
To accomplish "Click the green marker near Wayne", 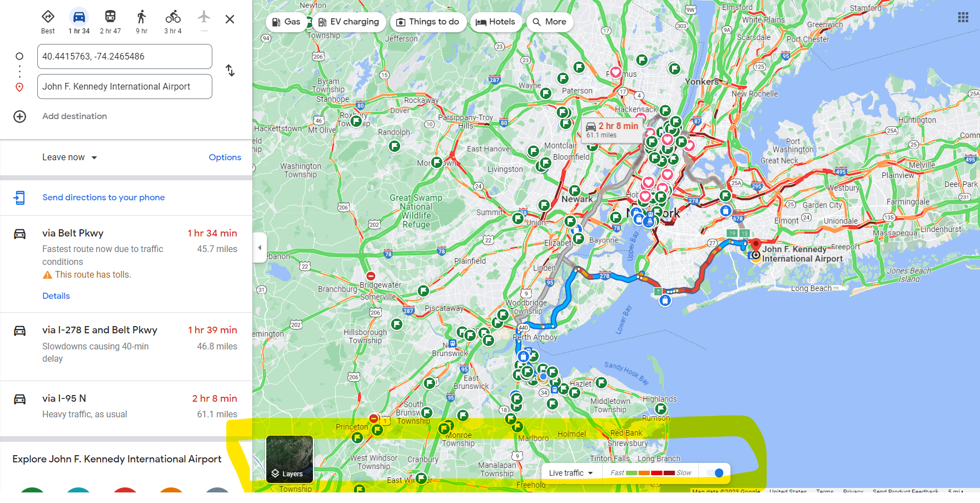I will (x=546, y=93).
